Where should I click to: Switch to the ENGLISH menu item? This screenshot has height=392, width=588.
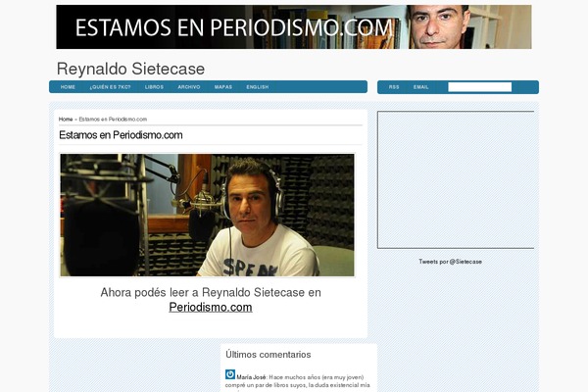[257, 87]
